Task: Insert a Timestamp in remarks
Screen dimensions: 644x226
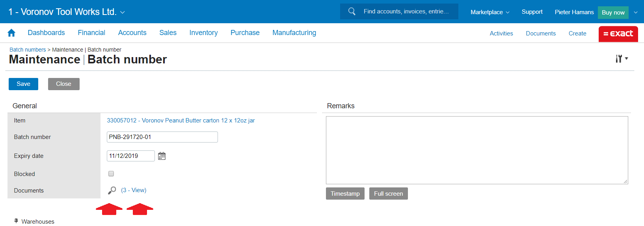Action: click(x=345, y=194)
